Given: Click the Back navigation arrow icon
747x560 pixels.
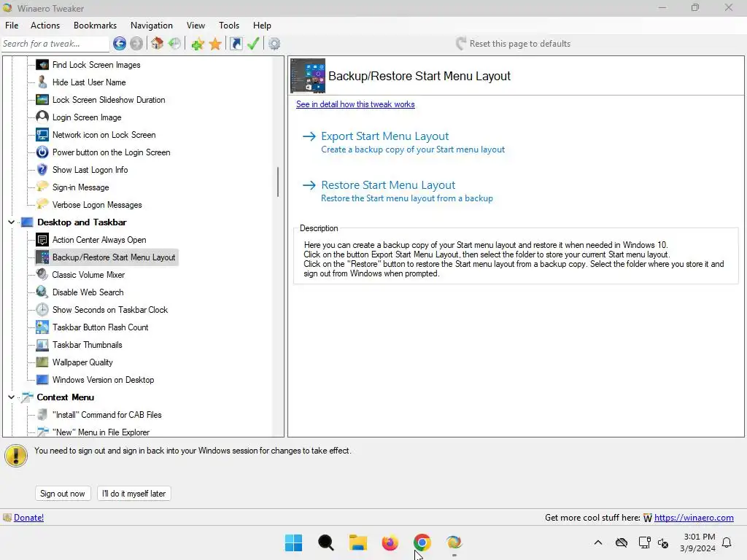Looking at the screenshot, I should coord(120,44).
